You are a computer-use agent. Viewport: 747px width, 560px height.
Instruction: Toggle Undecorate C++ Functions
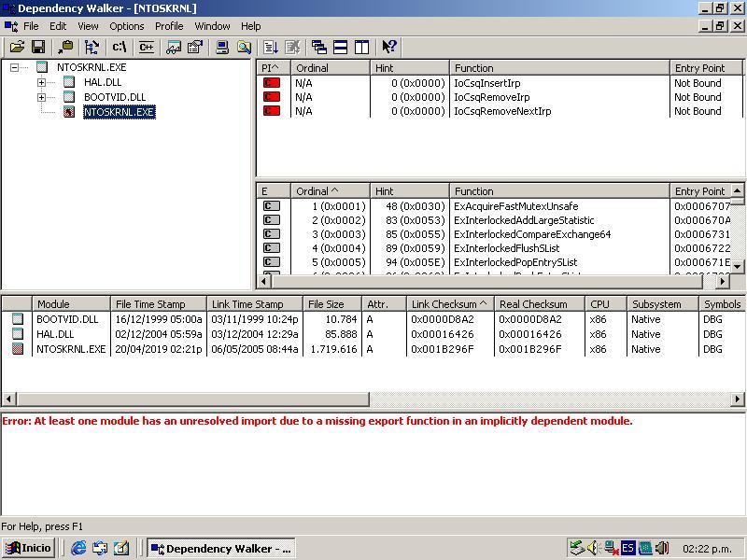pyautogui.click(x=147, y=47)
